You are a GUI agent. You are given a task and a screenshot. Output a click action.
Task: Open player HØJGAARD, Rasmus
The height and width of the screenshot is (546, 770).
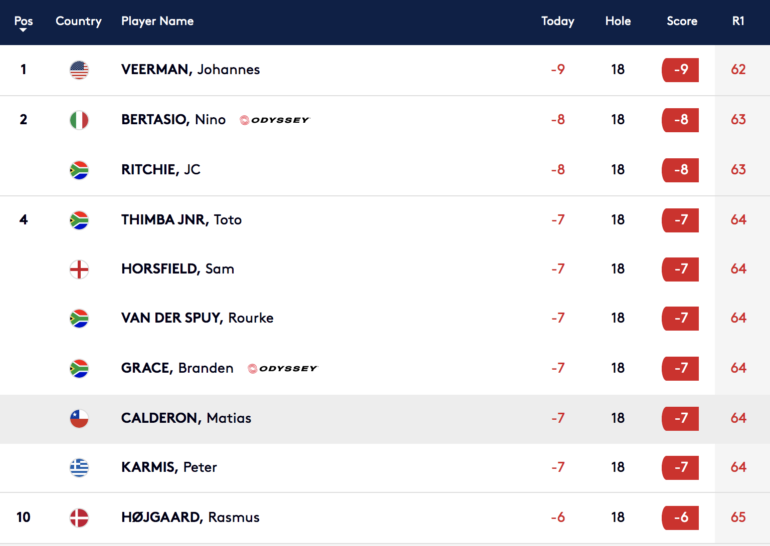(x=191, y=518)
